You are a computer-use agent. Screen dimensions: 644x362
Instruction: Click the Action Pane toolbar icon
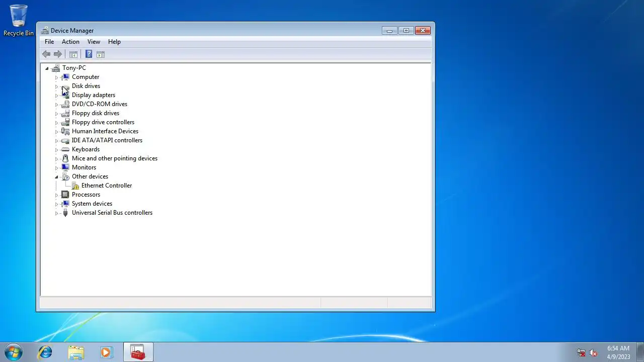[101, 54]
